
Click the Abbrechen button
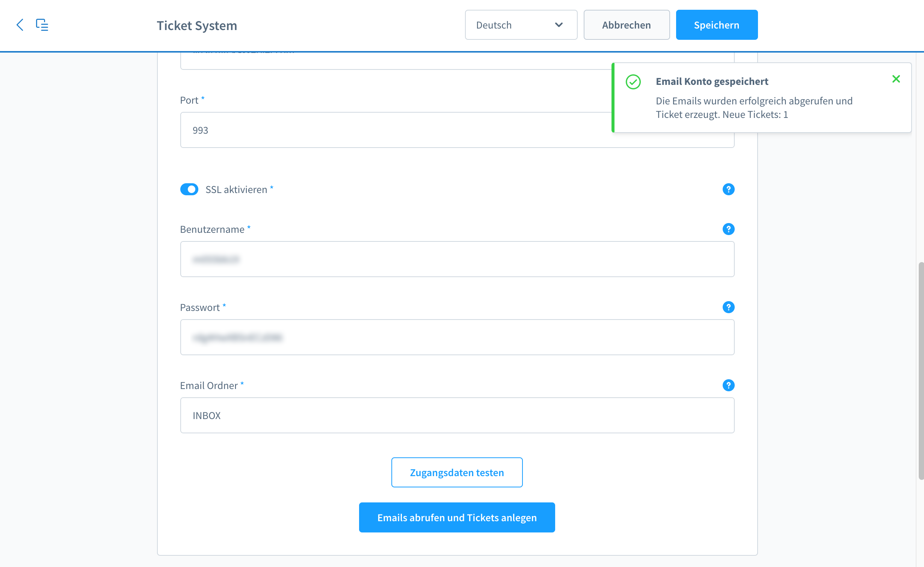pos(627,25)
